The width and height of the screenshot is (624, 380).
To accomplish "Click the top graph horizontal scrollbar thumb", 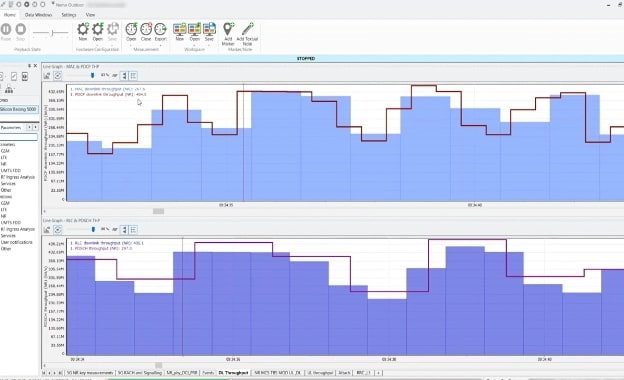I will coord(158,211).
